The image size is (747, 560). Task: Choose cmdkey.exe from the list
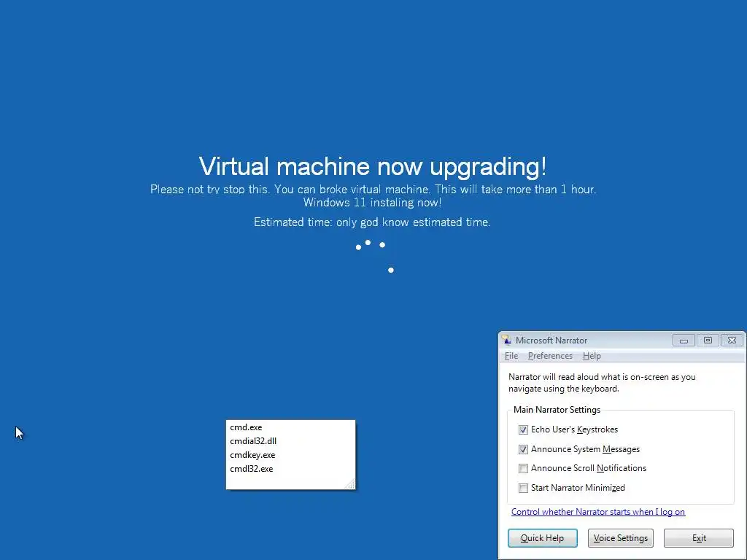tap(290, 455)
